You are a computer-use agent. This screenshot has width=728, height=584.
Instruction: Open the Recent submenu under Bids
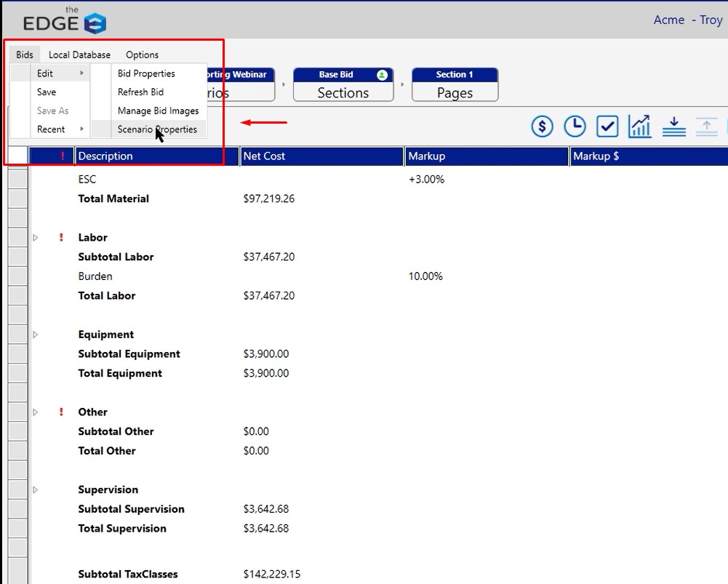click(52, 129)
